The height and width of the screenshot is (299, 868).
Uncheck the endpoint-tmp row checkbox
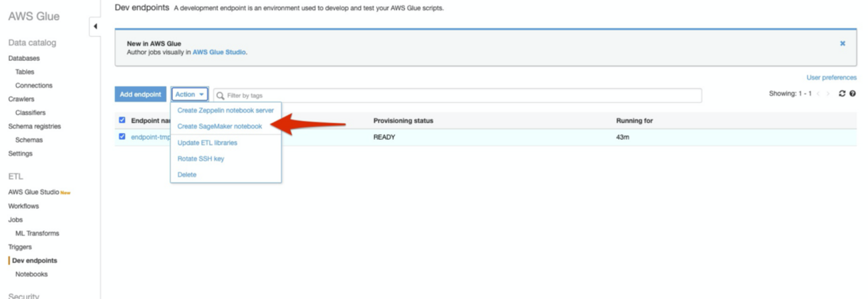point(122,136)
